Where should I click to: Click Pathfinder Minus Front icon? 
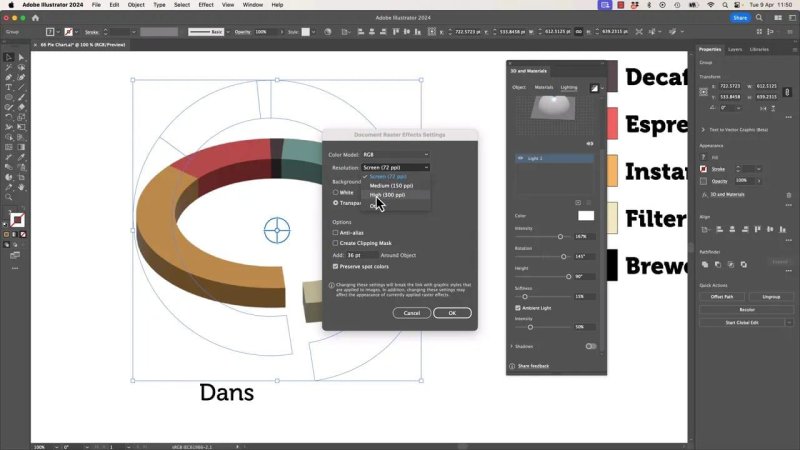coord(718,264)
